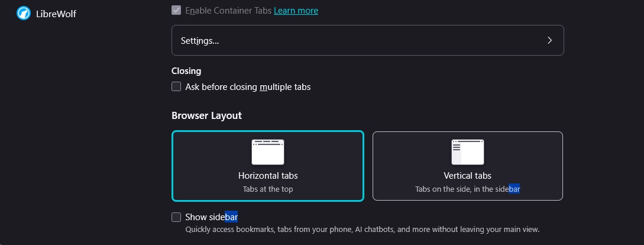The height and width of the screenshot is (245, 644).
Task: Toggle the Enable Container Tabs checkbox
Action: (176, 11)
